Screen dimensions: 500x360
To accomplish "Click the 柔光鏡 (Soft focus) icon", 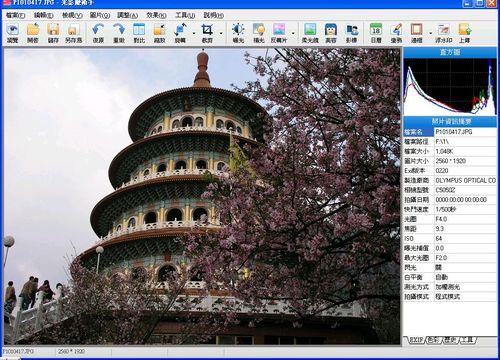I will coord(310,33).
